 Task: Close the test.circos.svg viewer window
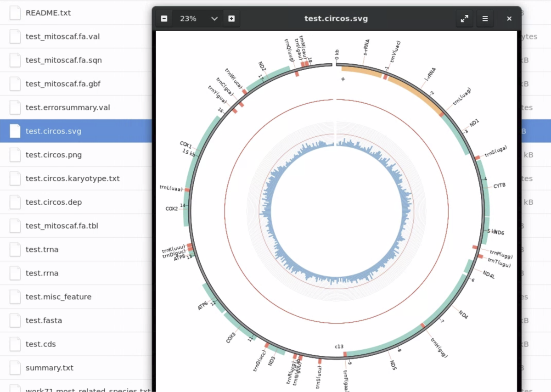click(x=509, y=19)
